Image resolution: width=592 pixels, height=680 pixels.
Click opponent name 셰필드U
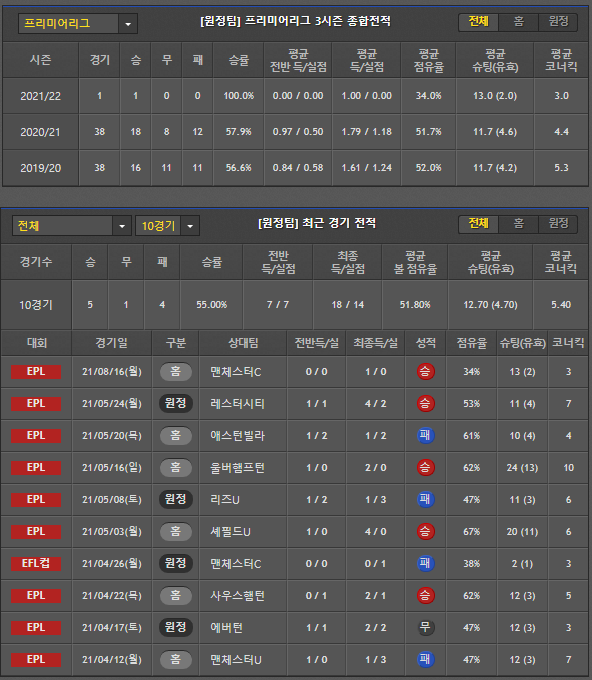coord(230,532)
